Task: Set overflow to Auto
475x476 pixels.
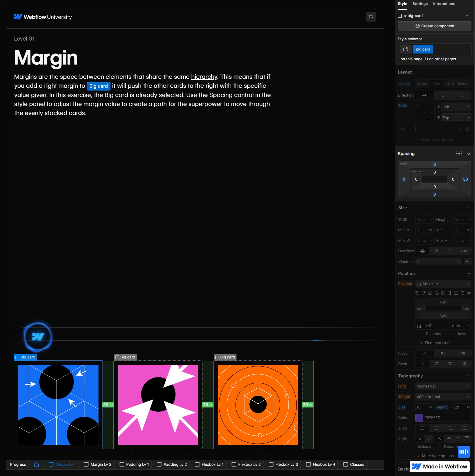Action: coord(464,251)
